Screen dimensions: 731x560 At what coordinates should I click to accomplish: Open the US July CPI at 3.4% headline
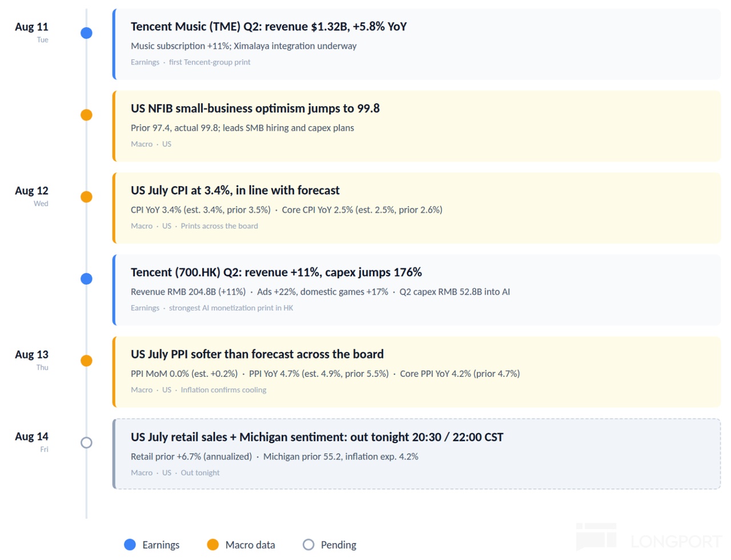(x=235, y=190)
